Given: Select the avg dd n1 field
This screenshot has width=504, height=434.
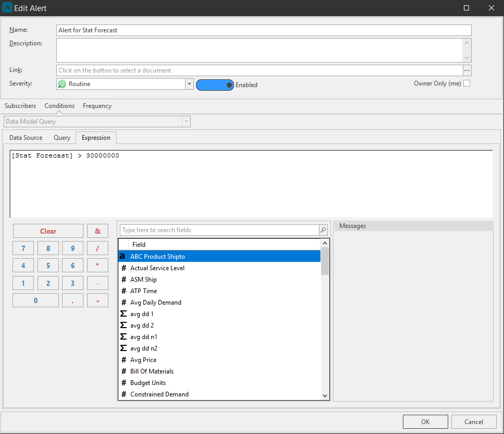Looking at the screenshot, I should 219,337.
